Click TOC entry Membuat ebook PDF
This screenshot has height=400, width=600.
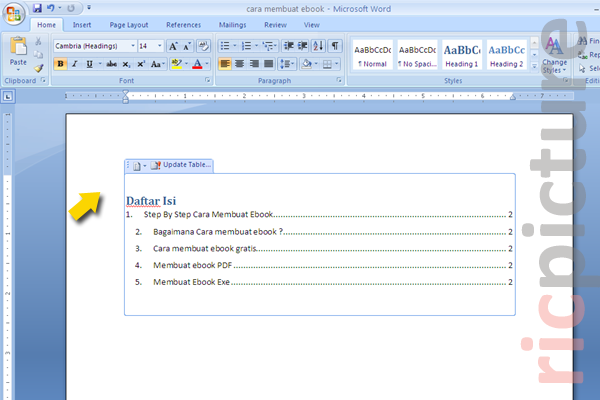[x=192, y=265]
